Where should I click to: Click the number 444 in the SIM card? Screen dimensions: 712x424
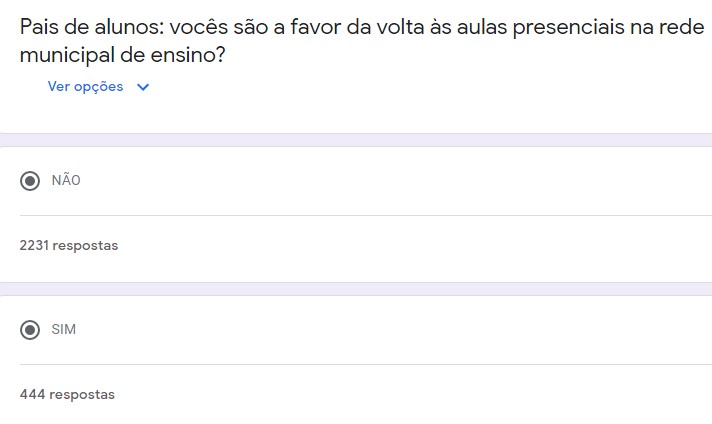coord(32,394)
